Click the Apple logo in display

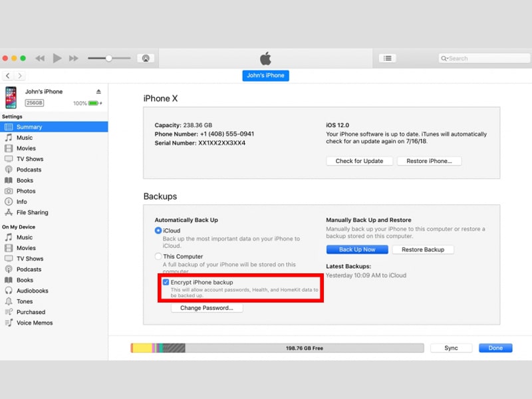(265, 59)
